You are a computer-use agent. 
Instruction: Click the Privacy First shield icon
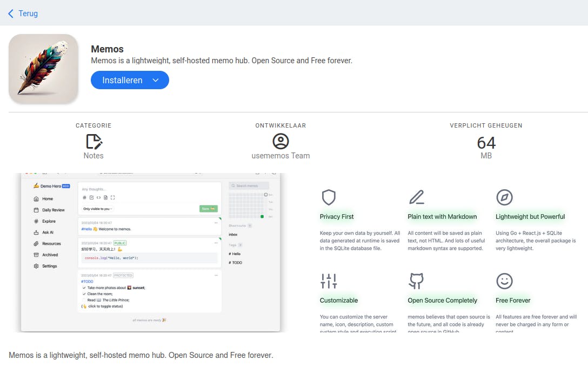[x=329, y=197]
